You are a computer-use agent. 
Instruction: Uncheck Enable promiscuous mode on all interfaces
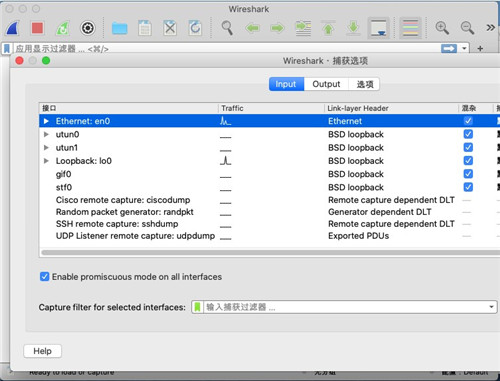click(44, 276)
